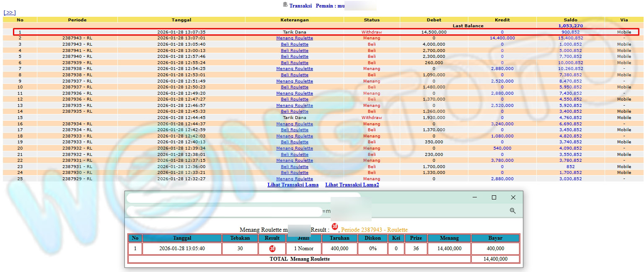Select the Tarik Dana row at 13:07:35
The height and width of the screenshot is (272, 644).
pos(295,32)
